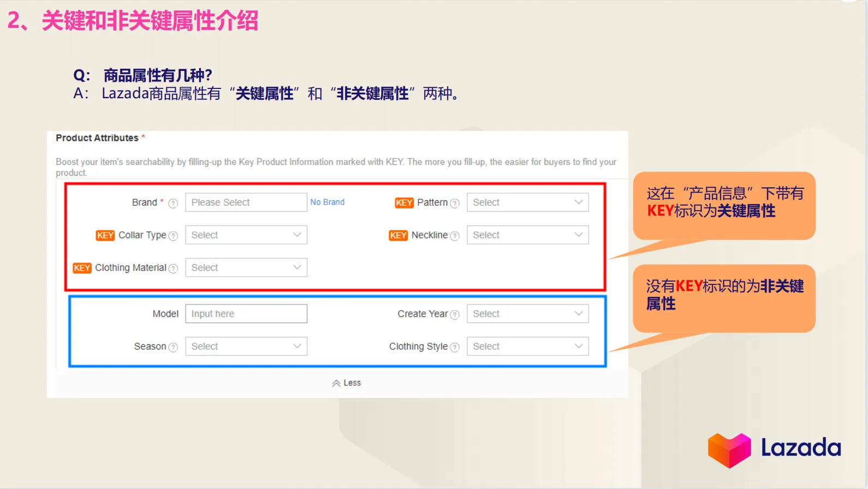Click the Model field label
Viewport: 868px width, 489px height.
[x=165, y=314]
